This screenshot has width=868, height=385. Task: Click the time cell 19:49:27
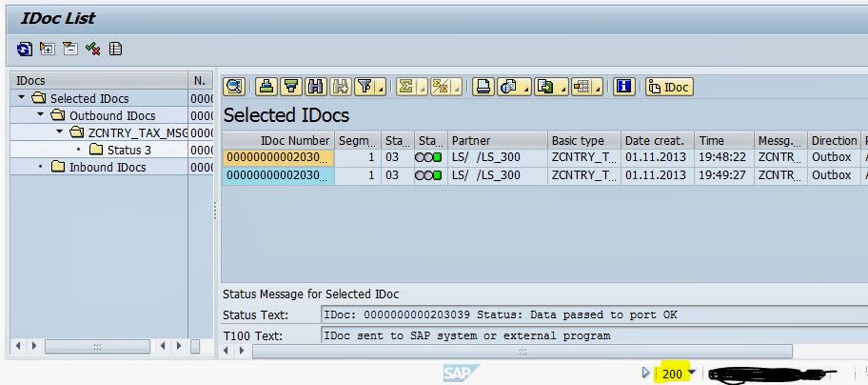[x=724, y=175]
